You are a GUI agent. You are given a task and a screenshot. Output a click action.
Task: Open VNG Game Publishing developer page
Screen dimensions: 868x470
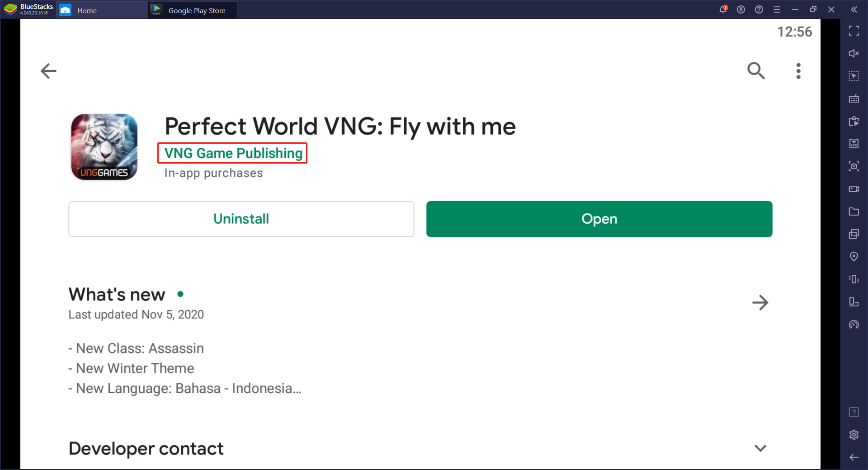click(x=233, y=153)
